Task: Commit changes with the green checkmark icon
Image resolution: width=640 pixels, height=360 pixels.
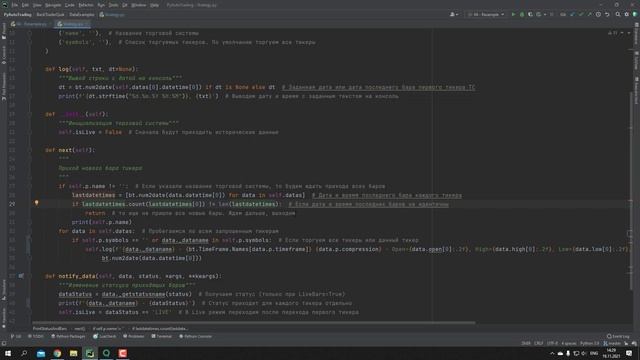Action: click(581, 14)
